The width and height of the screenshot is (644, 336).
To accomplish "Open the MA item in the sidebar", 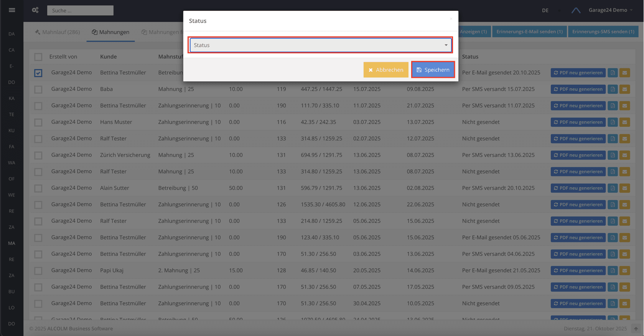I will (x=12, y=243).
